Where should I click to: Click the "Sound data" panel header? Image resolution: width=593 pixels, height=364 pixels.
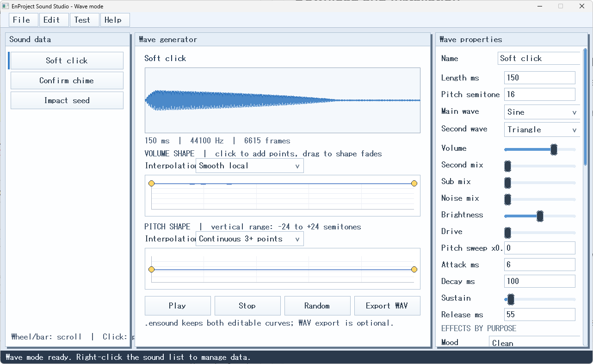(x=68, y=39)
